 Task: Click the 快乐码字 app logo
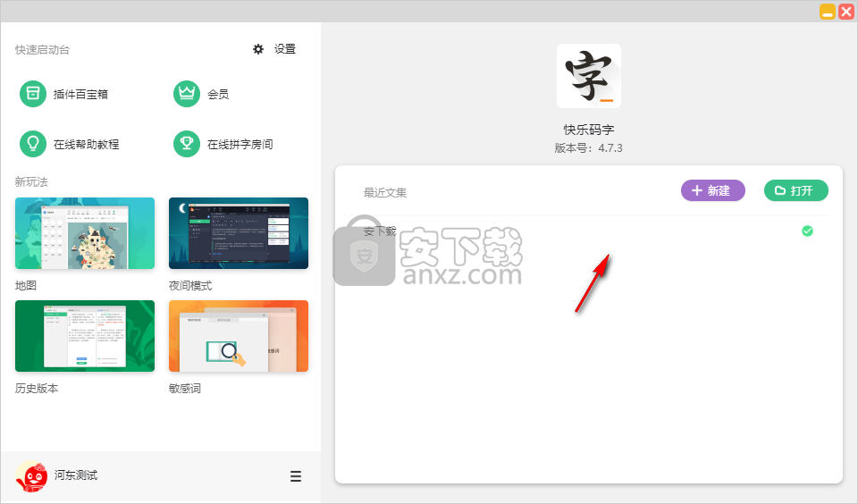(x=589, y=76)
